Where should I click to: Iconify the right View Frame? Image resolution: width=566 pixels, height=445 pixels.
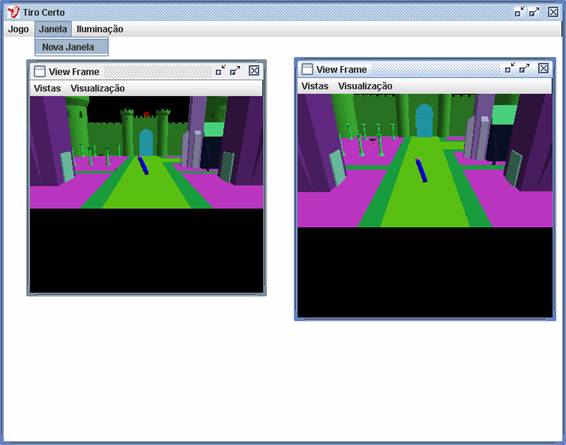[x=510, y=68]
